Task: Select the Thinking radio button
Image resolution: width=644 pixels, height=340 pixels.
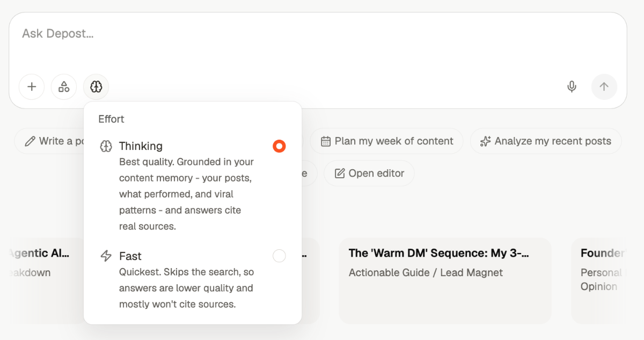Action: (x=279, y=146)
